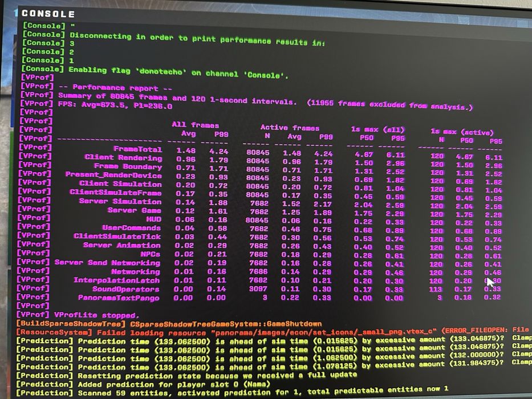This screenshot has width=532, height=399.
Task: Select the Server Simulation row label
Action: (x=120, y=201)
